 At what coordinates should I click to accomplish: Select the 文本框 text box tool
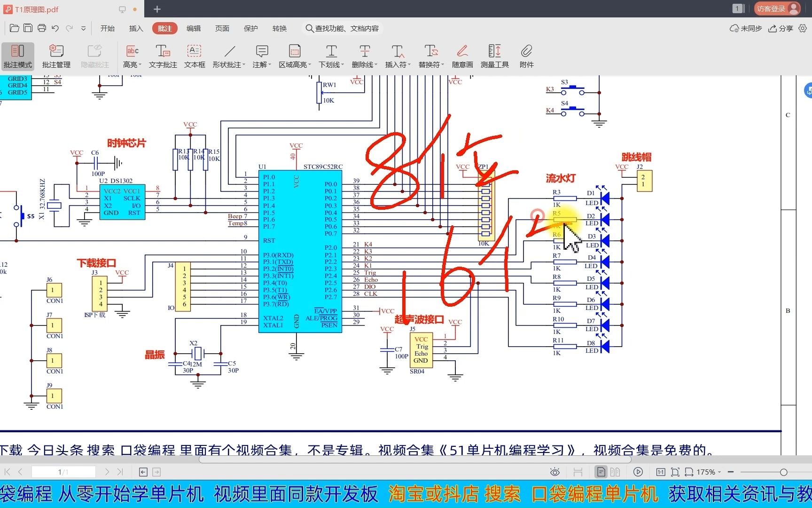(195, 56)
